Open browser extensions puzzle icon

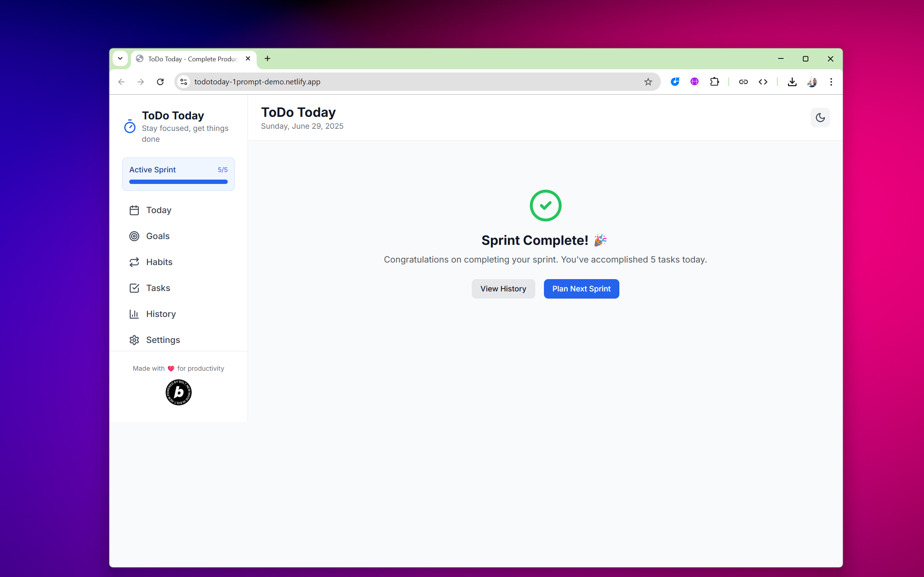(714, 82)
